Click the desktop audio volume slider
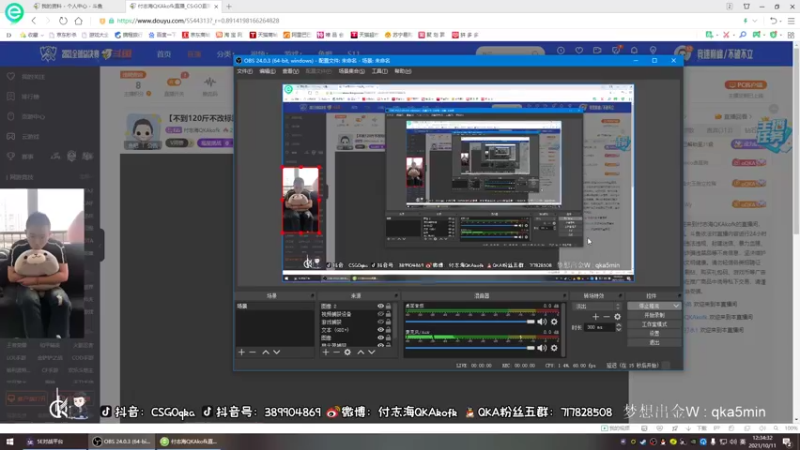 click(x=470, y=321)
